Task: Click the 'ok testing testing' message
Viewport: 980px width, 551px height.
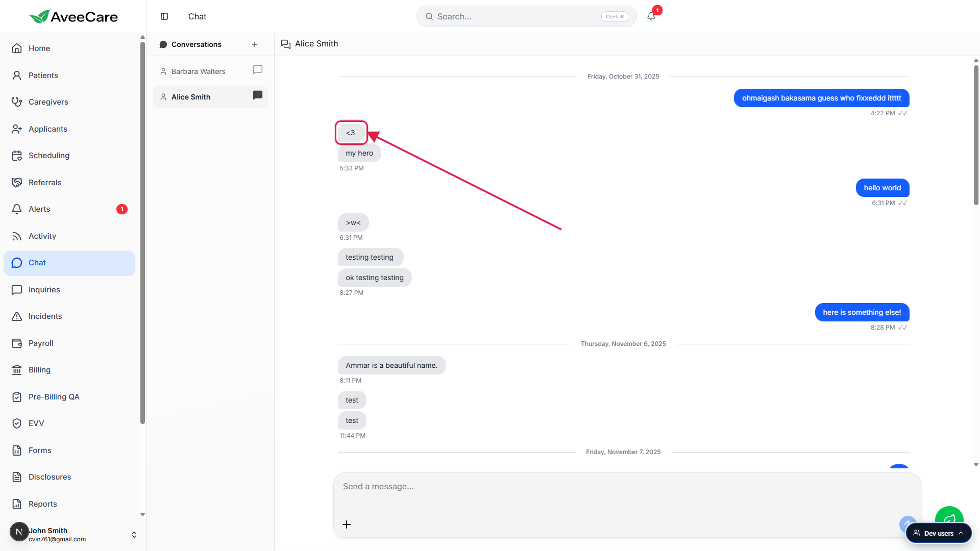Action: (x=375, y=278)
